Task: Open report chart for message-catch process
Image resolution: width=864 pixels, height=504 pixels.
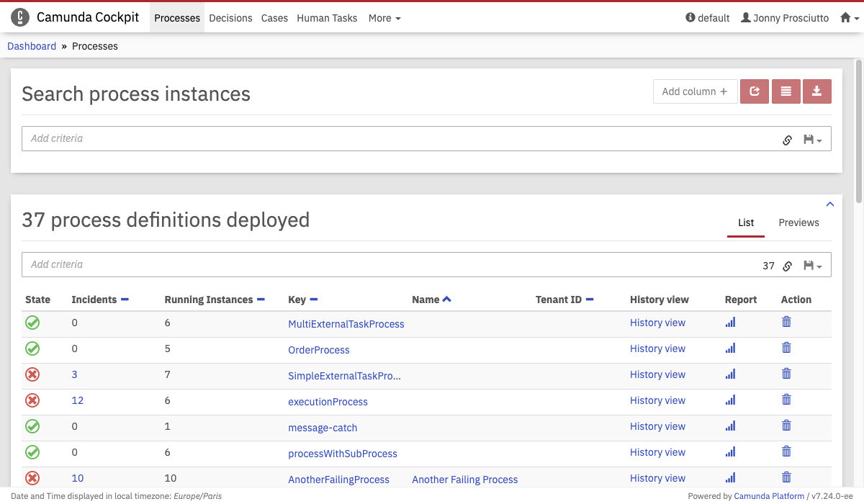Action: [x=730, y=426]
